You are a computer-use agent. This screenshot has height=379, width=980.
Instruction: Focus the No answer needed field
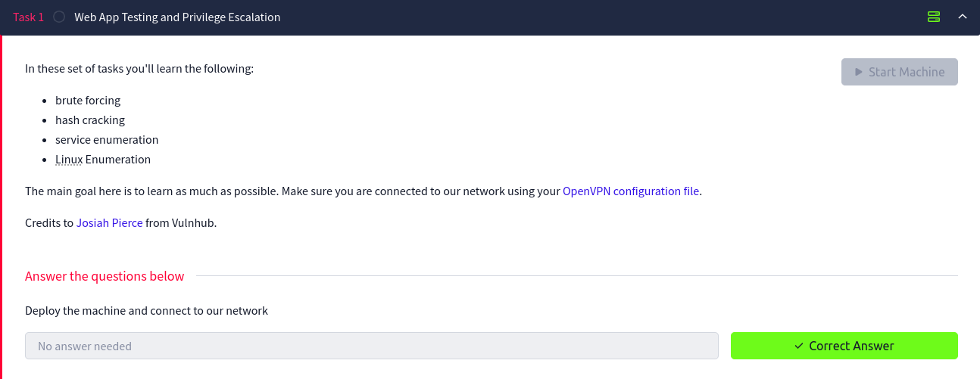tap(372, 346)
